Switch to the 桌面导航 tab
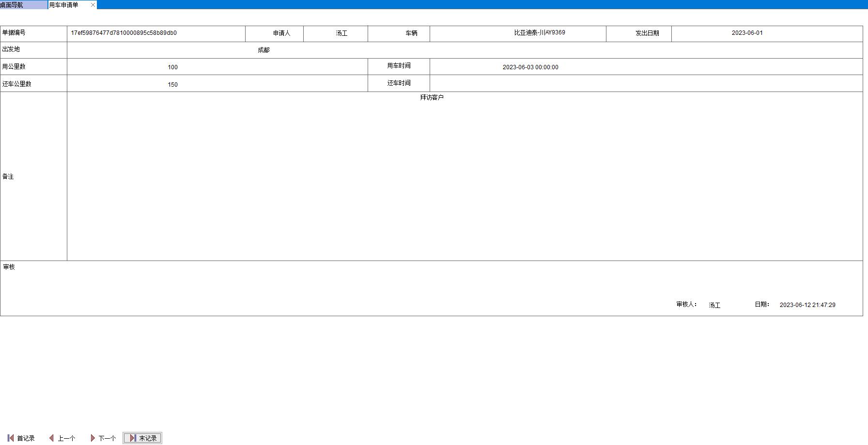Viewport: 868px width, 445px height. (23, 5)
